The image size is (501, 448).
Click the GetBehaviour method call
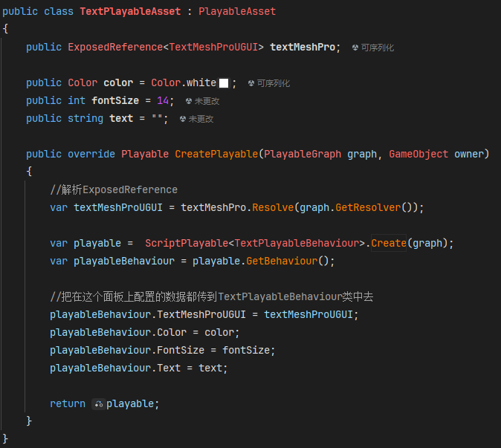tap(284, 261)
